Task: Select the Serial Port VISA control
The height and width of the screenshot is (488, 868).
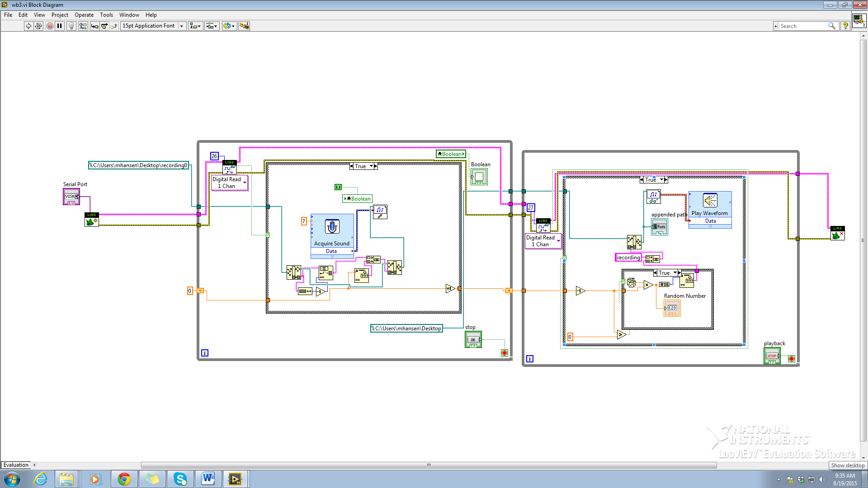Action: [x=71, y=197]
